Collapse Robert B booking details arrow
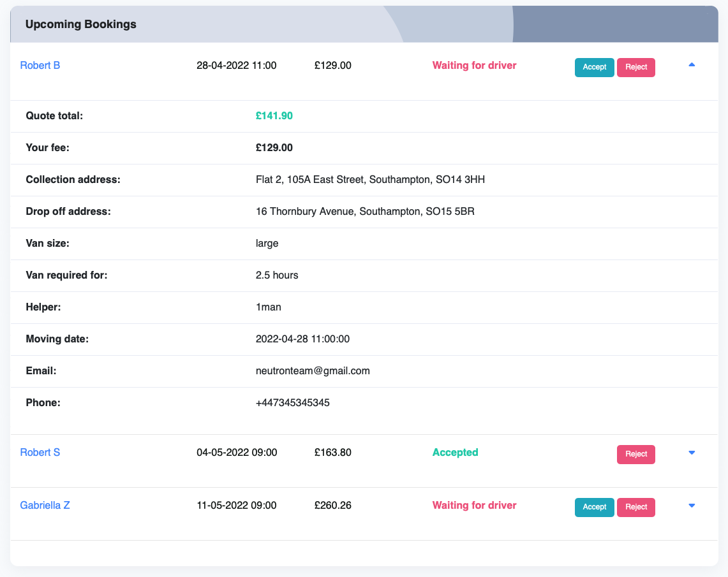Viewport: 728px width, 577px height. (x=692, y=65)
